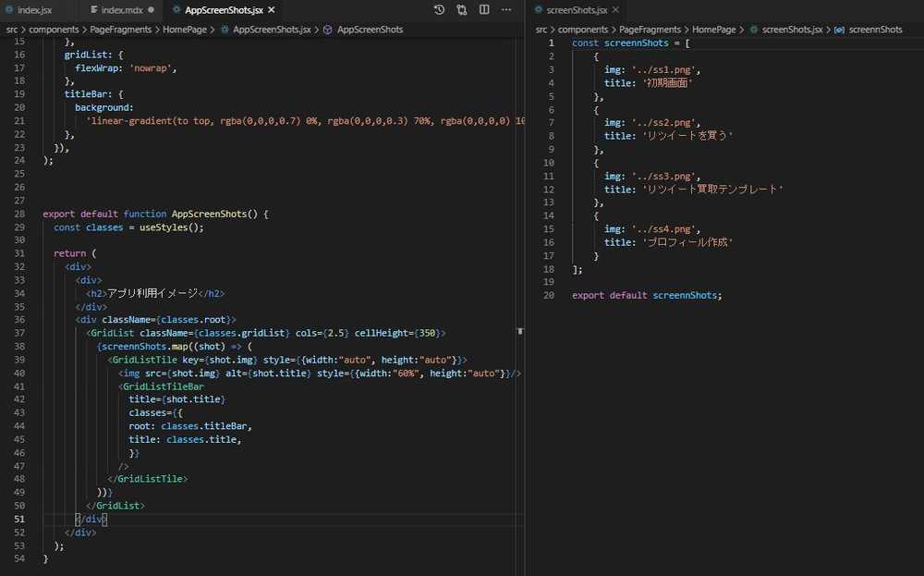Click the React icon on index.jsx tab
Viewport: 924px width, 576px height.
click(9, 10)
